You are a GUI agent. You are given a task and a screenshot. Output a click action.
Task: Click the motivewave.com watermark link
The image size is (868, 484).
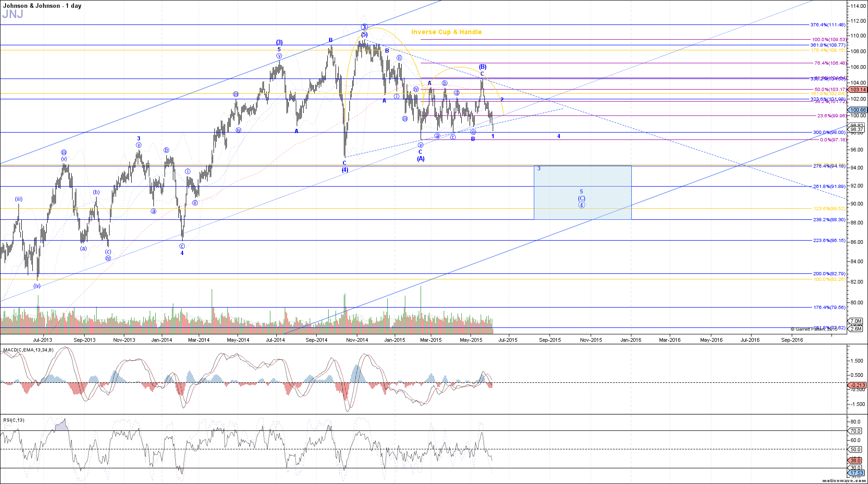(x=844, y=481)
